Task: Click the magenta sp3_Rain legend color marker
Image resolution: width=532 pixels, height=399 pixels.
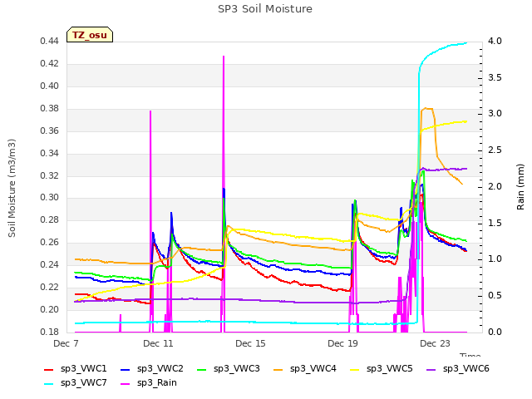Action: (126, 384)
